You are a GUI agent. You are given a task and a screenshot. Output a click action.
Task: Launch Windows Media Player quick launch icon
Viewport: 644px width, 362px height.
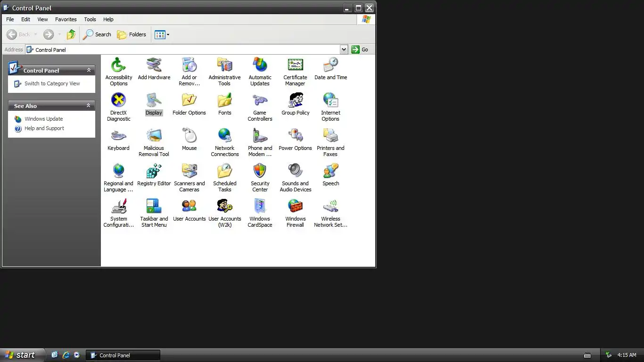tap(77, 355)
